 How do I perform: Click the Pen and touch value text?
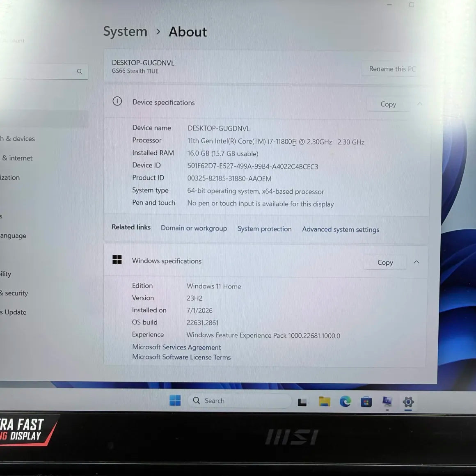pyautogui.click(x=261, y=204)
